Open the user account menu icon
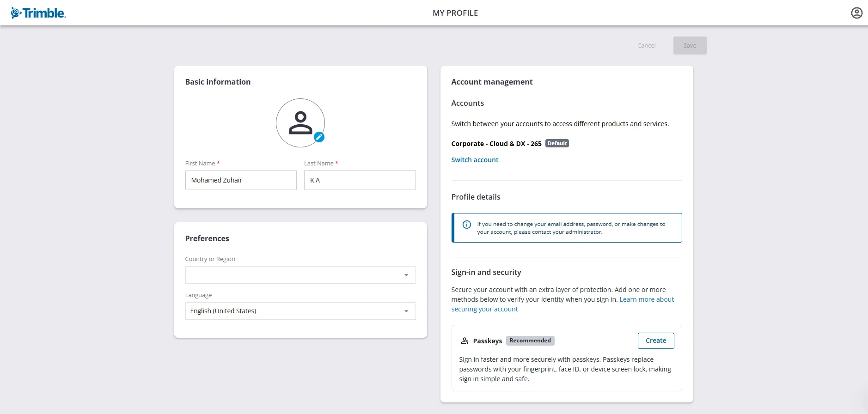868x414 pixels. [x=856, y=13]
